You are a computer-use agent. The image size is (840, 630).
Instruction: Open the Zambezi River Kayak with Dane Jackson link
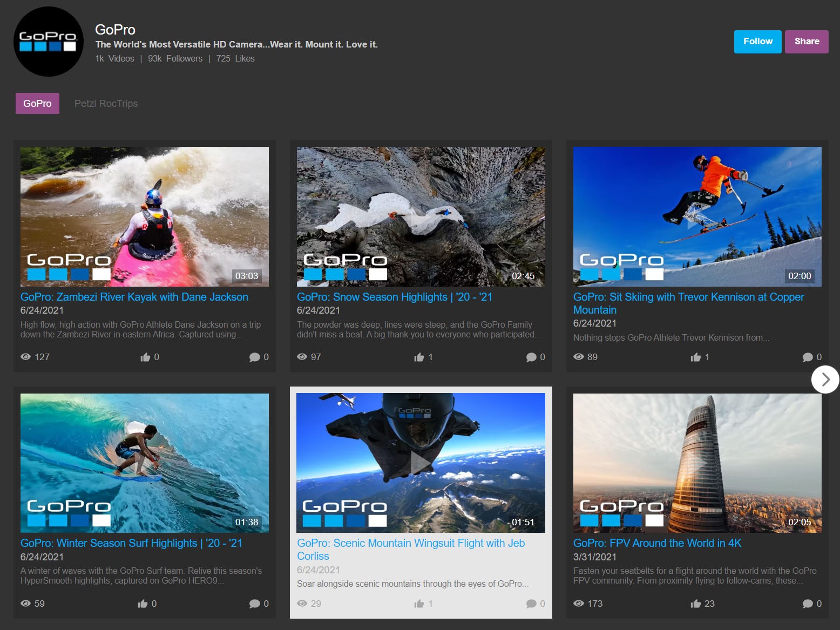click(x=134, y=297)
